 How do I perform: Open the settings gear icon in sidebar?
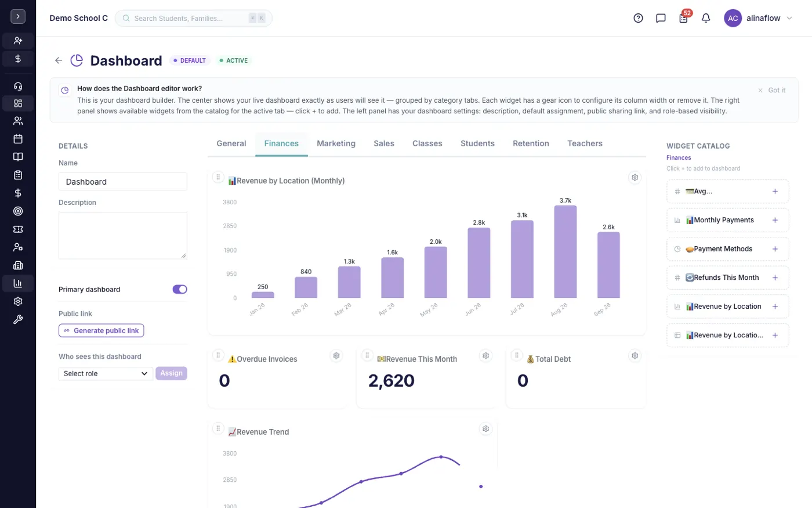pyautogui.click(x=18, y=301)
